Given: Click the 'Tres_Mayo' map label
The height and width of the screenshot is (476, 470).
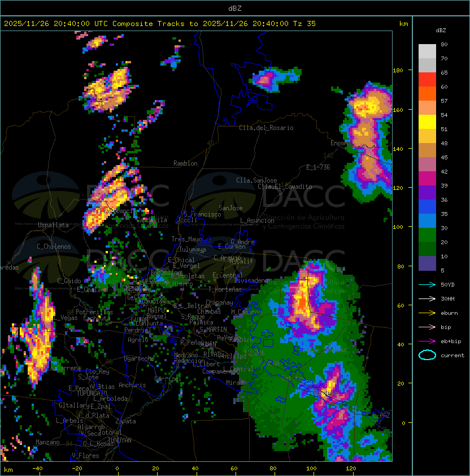Looking at the screenshot, I should click(x=186, y=239).
